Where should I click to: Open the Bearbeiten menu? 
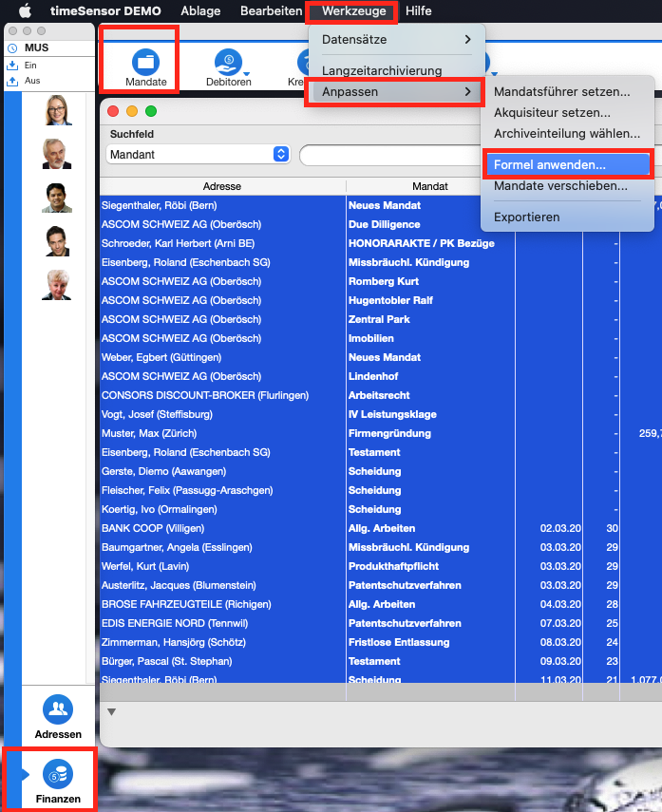[x=271, y=10]
